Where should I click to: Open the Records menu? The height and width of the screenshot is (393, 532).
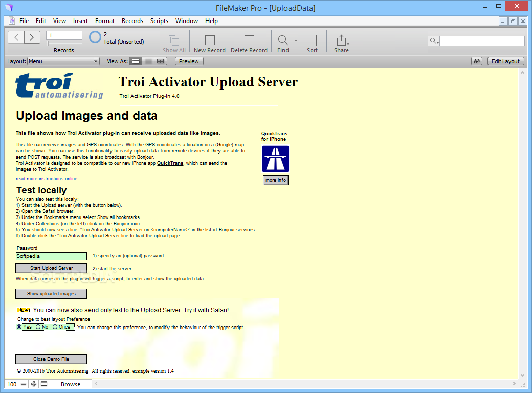132,21
